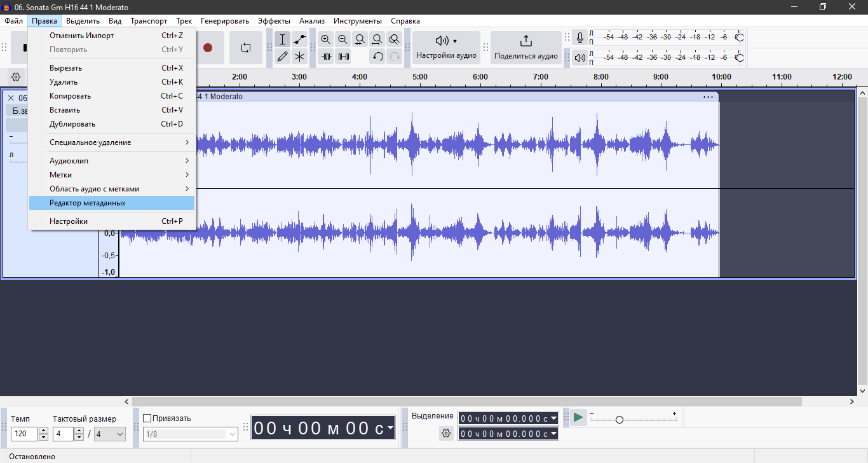This screenshot has height=463, width=868.
Task: Expand Область аудио с метками submenu
Action: pos(112,189)
